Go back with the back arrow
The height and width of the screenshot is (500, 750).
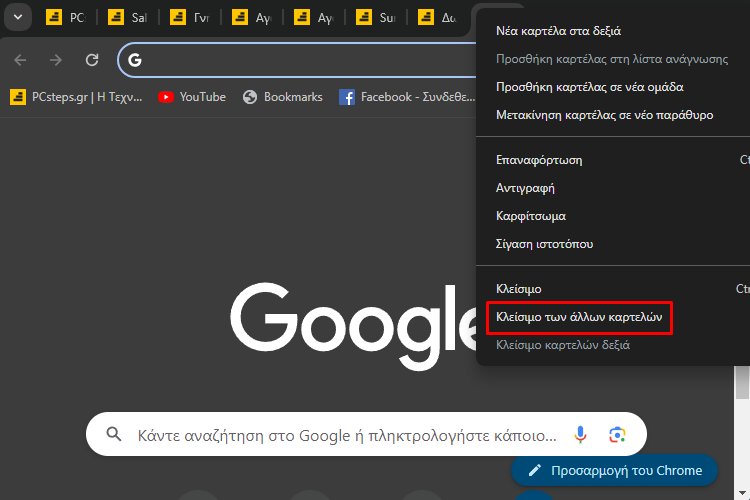(20, 60)
